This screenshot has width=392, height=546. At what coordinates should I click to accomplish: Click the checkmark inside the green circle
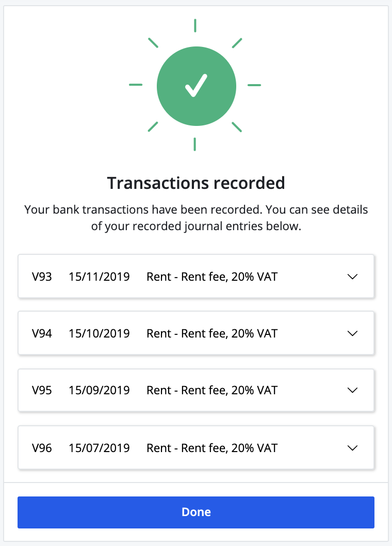click(196, 86)
